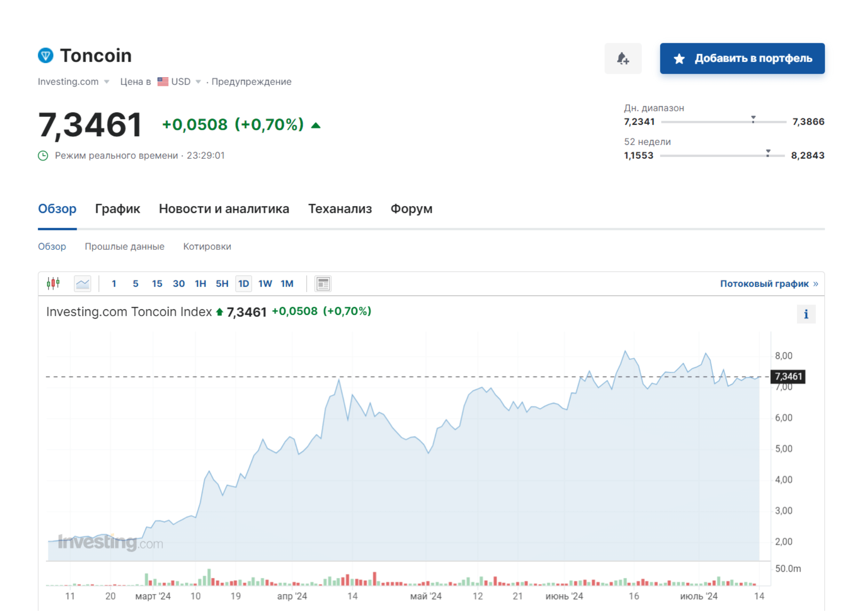Click the Дн. диапазон label
This screenshot has height=616, width=861.
click(x=654, y=108)
